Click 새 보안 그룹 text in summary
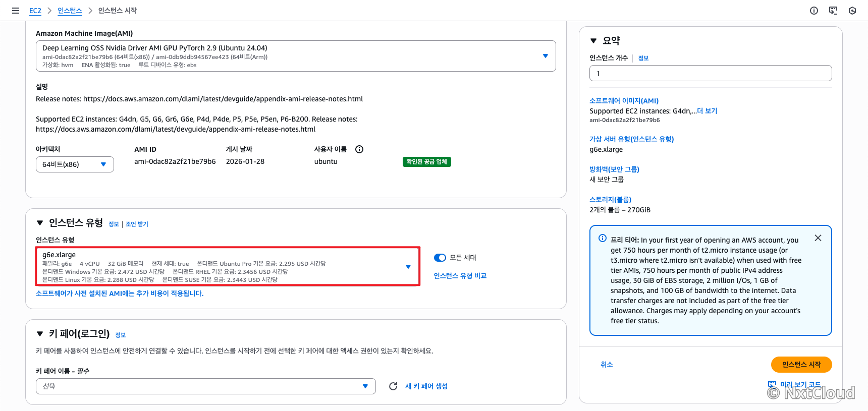The width and height of the screenshot is (868, 411). coord(607,180)
